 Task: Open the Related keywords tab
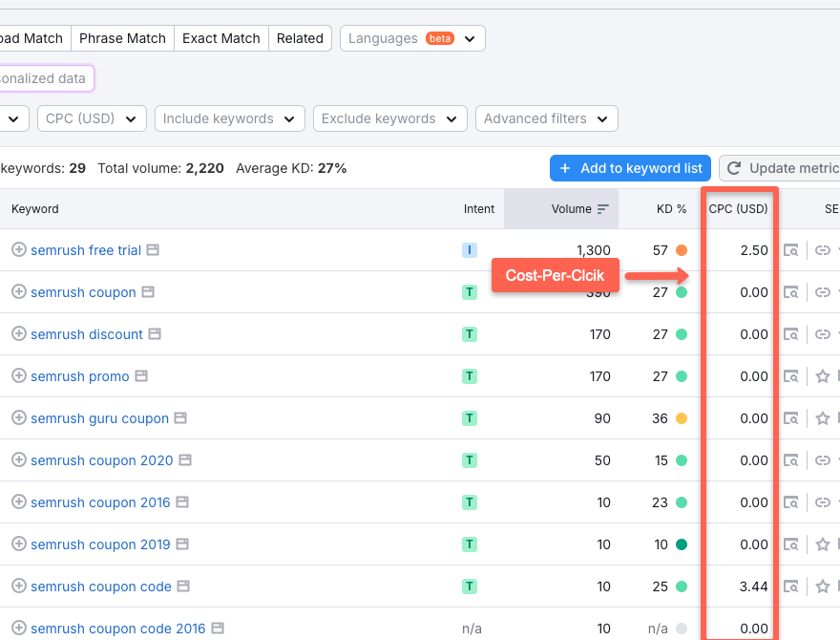tap(300, 38)
